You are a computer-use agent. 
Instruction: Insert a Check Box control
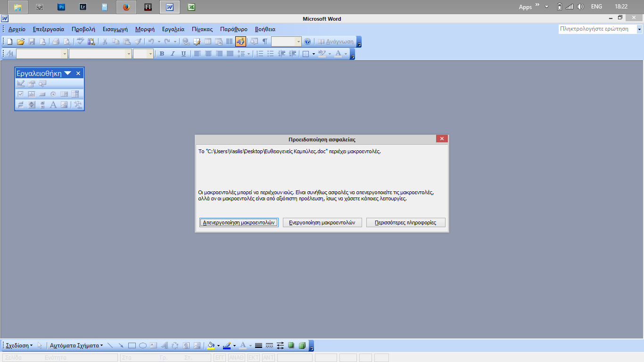[x=21, y=94]
